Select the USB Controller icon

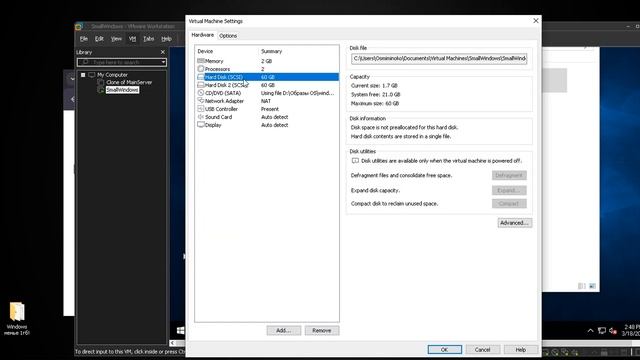point(200,109)
